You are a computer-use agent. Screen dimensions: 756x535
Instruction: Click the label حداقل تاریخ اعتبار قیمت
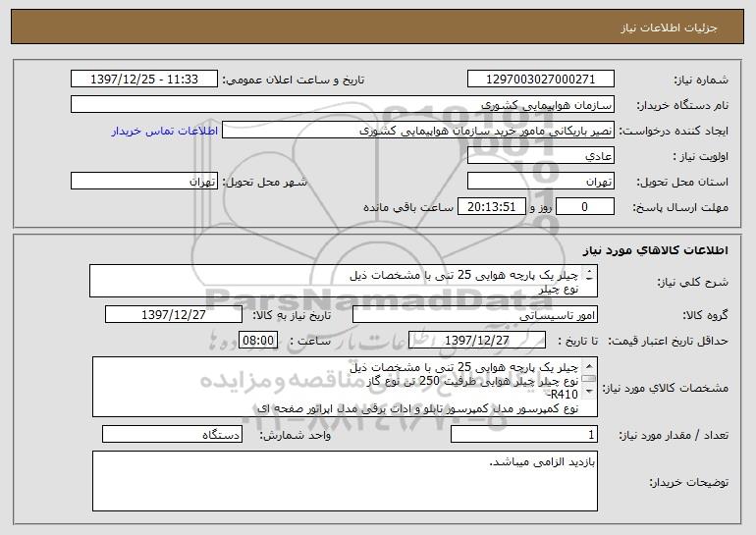tap(668, 341)
